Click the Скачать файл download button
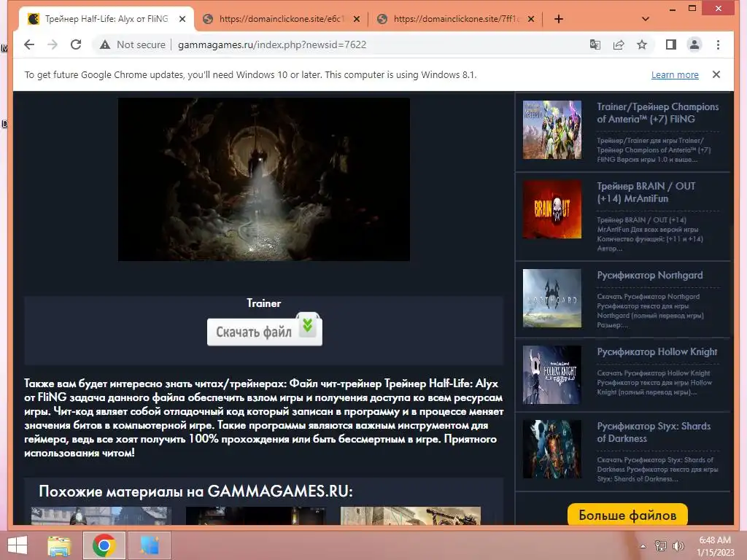747x560 pixels. tap(264, 330)
